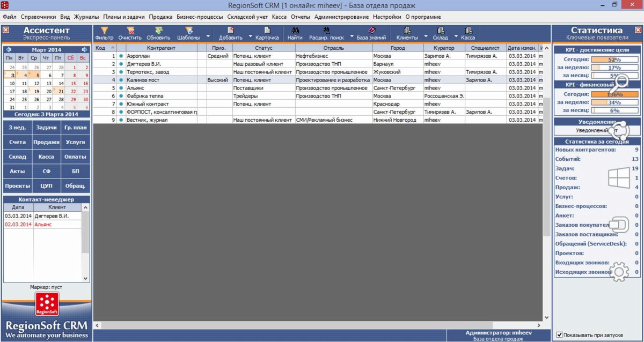Toggle the 'Показывать при запуске' checkbox

click(x=559, y=335)
